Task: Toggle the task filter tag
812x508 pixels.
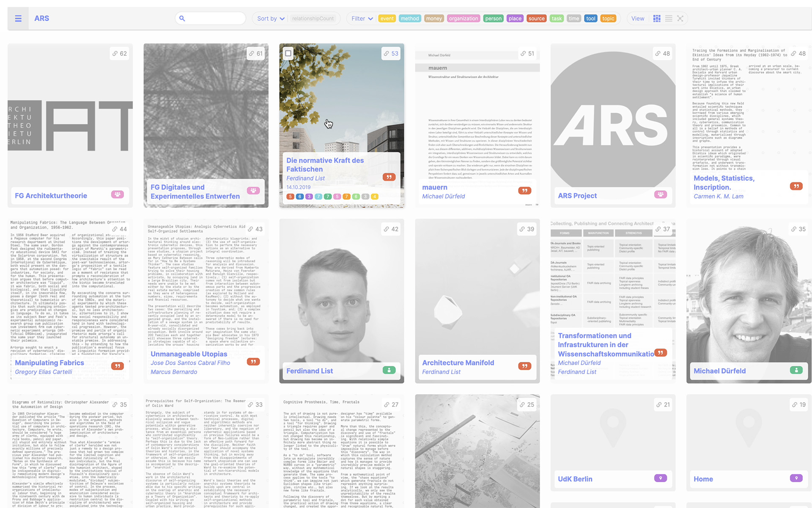Action: [x=557, y=18]
